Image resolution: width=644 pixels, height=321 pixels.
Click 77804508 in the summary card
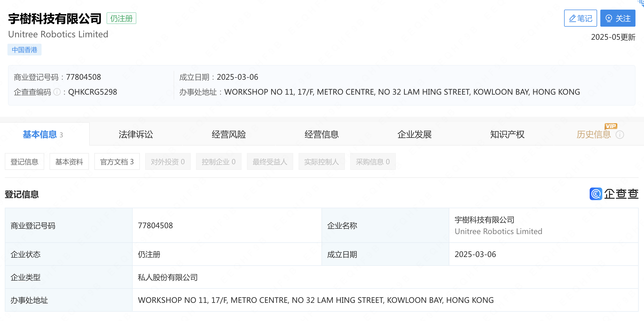point(83,77)
